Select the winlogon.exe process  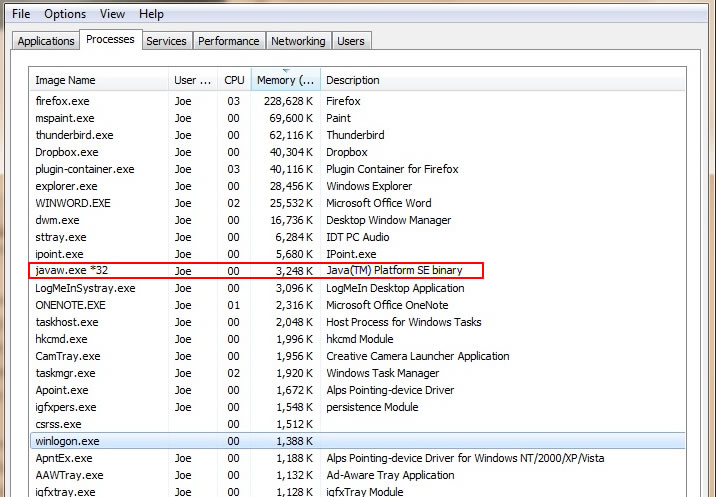[x=357, y=441]
